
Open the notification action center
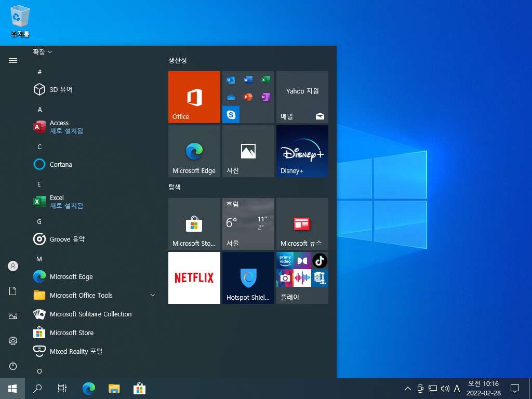coord(515,389)
